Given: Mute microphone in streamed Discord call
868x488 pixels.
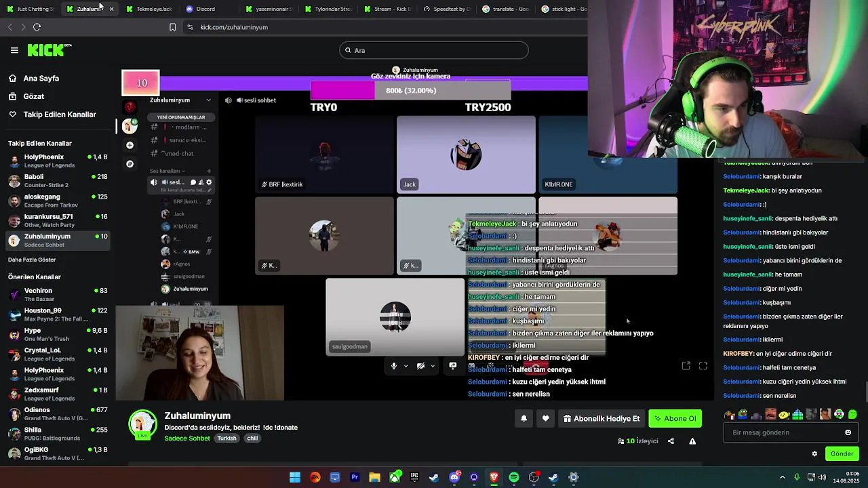Looking at the screenshot, I should [393, 366].
